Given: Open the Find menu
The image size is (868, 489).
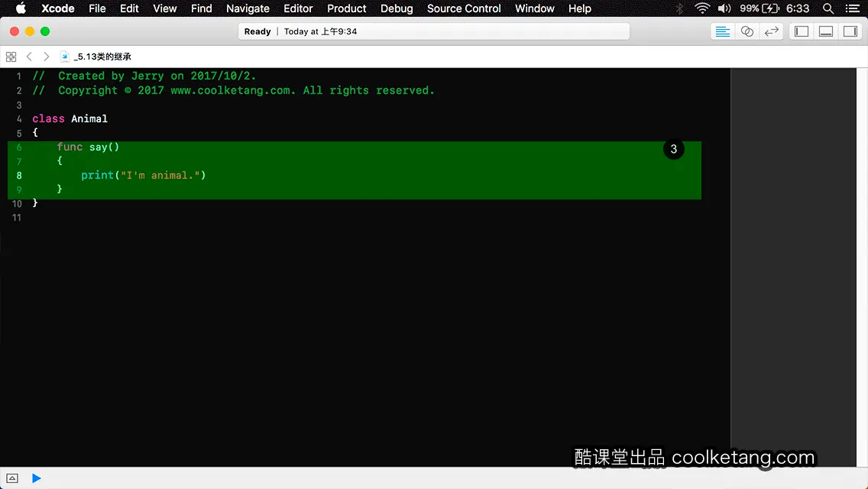Looking at the screenshot, I should coord(202,8).
